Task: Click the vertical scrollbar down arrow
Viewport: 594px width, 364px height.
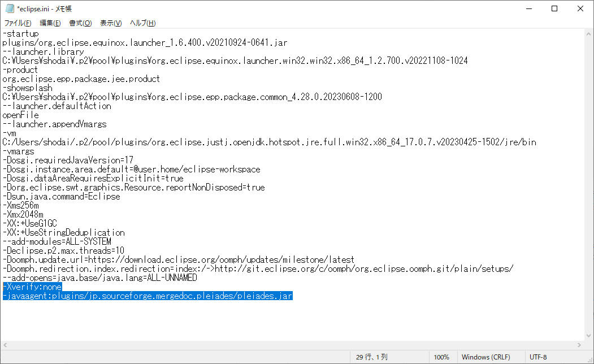Action: [588, 336]
